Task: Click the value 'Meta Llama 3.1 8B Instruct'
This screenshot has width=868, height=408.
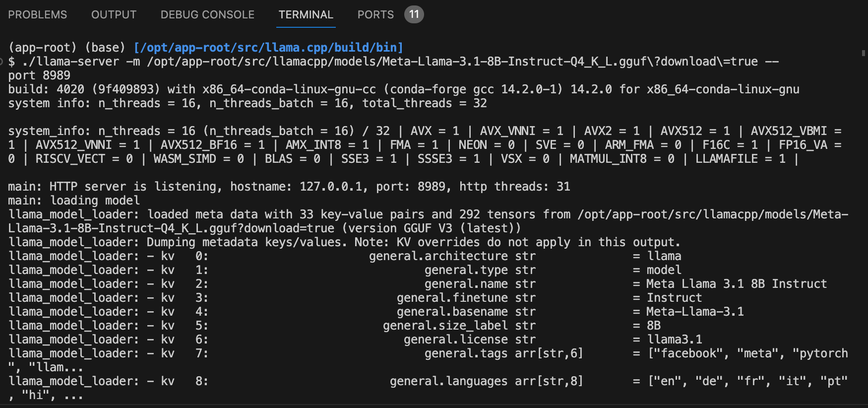Action: (x=737, y=284)
